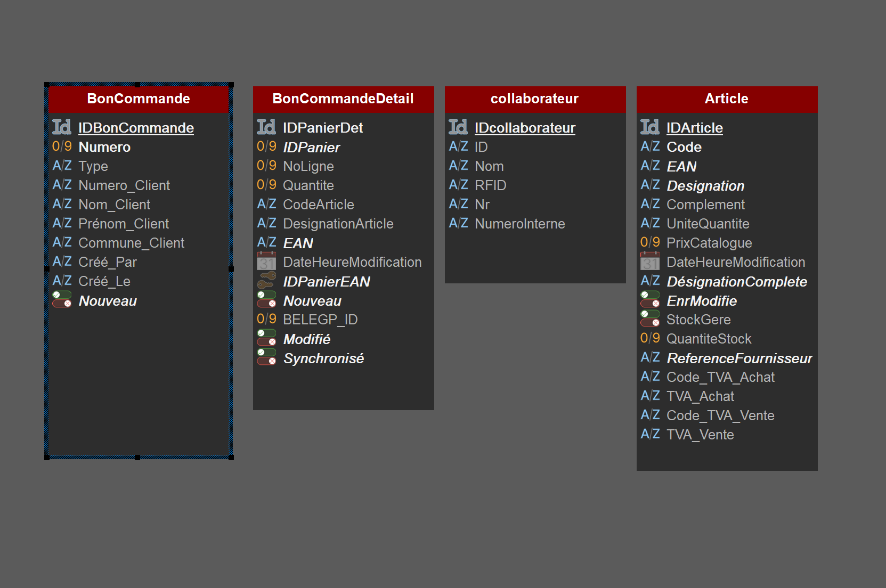Select the Nr field in collaborateur

(x=482, y=205)
